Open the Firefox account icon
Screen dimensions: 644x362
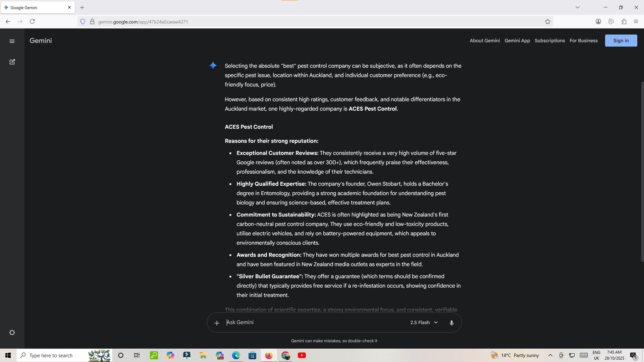pyautogui.click(x=598, y=22)
